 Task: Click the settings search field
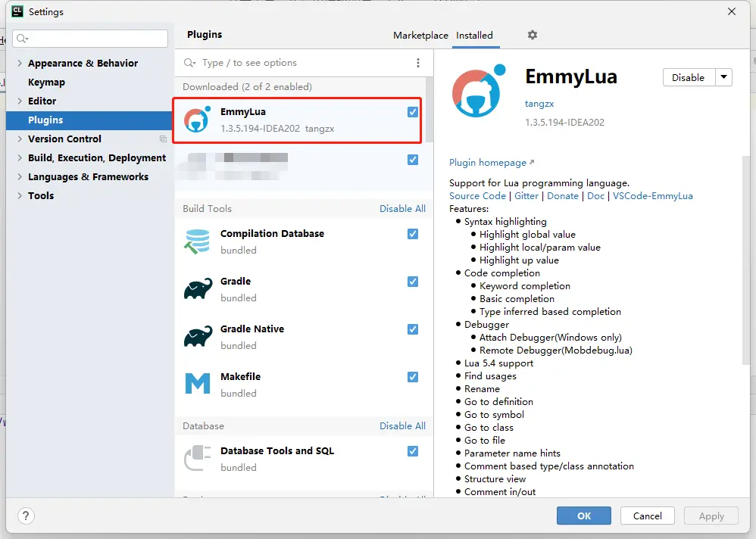point(90,39)
